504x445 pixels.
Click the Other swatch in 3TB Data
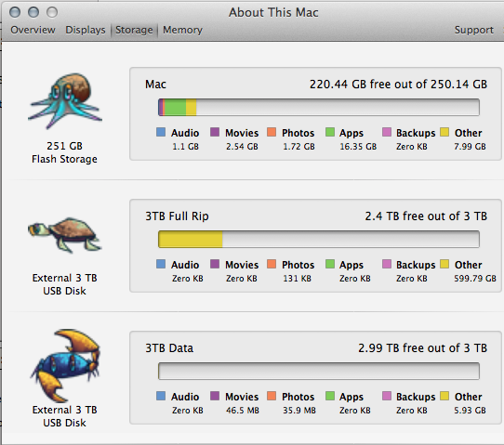(x=444, y=396)
